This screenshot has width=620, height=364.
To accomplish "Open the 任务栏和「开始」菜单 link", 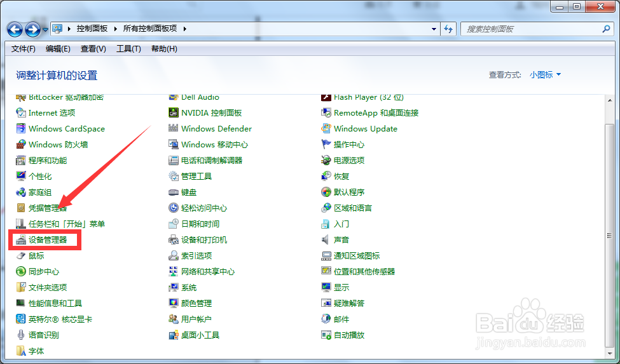I will pyautogui.click(x=67, y=224).
